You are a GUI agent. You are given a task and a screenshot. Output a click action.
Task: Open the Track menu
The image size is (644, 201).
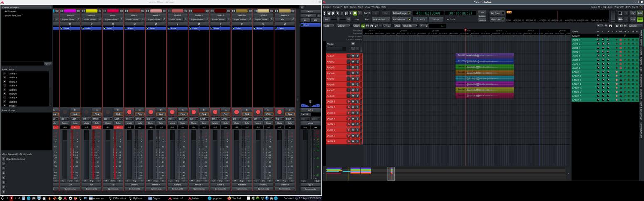pyautogui.click(x=361, y=7)
